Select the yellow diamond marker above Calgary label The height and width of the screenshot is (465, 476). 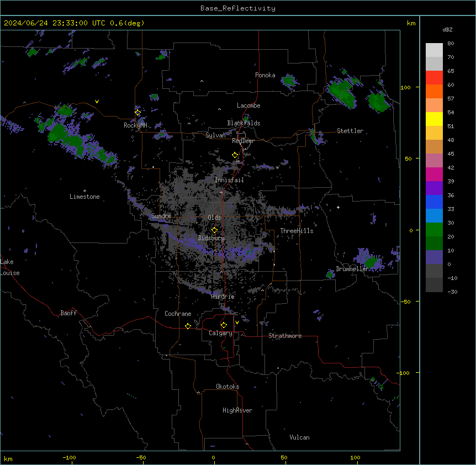[224, 325]
